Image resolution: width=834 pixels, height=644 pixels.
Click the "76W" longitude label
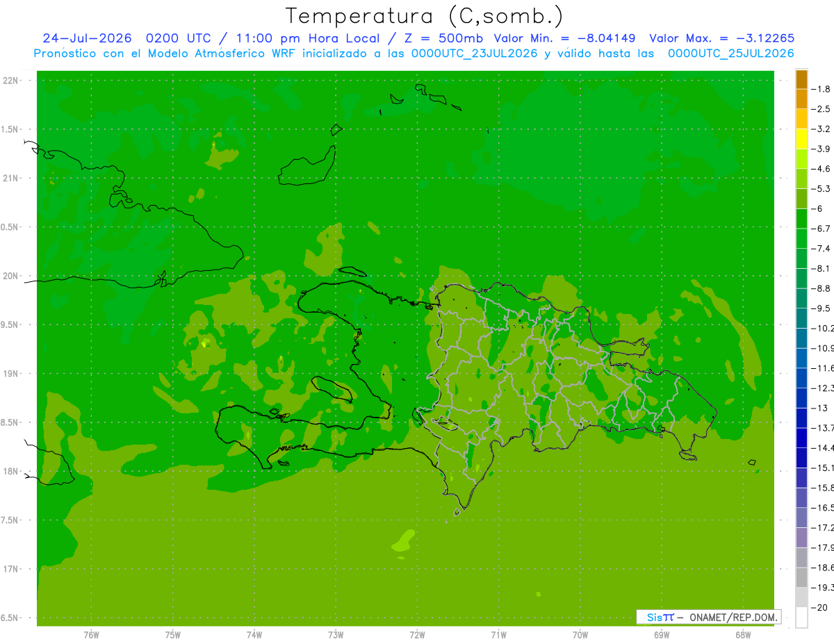click(91, 634)
